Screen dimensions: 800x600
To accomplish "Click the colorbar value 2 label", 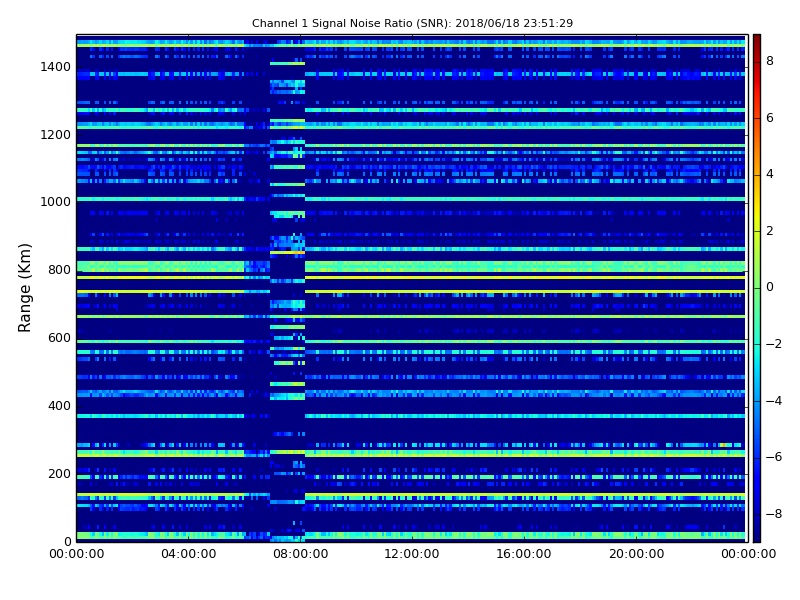I will click(770, 231).
